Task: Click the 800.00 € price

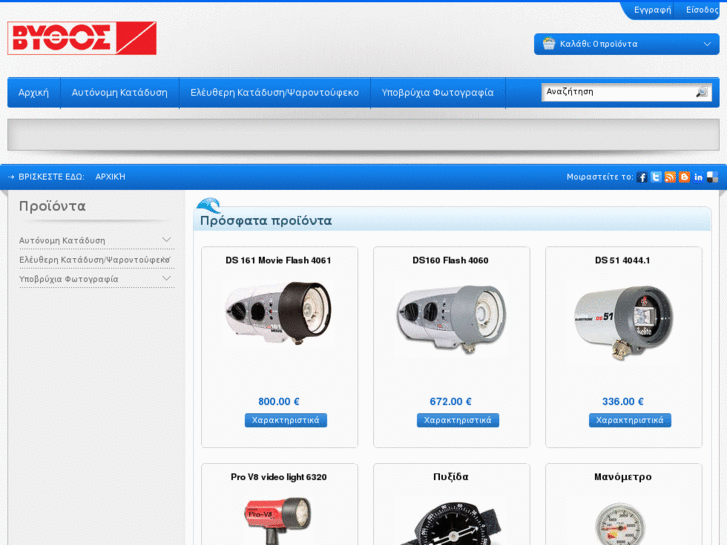Action: point(279,402)
